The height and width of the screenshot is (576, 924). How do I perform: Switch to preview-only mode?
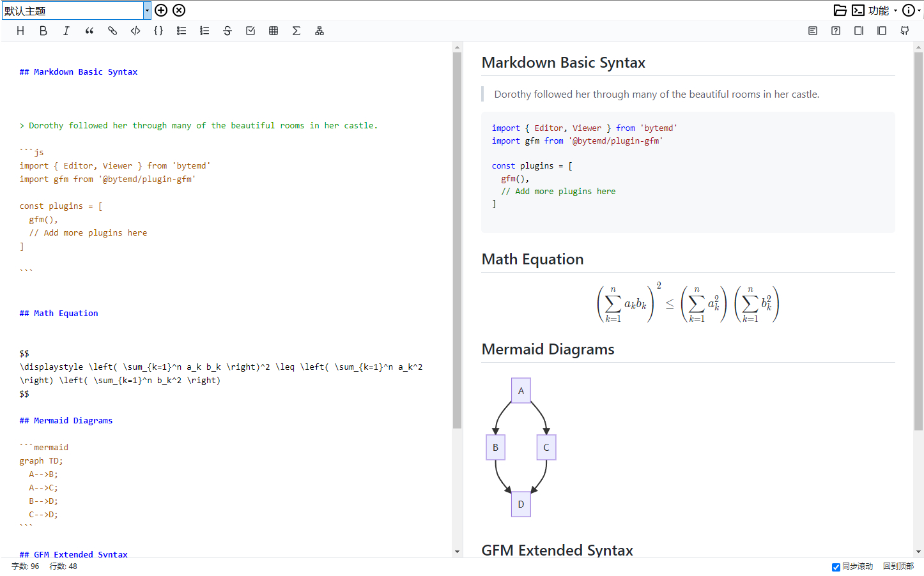pyautogui.click(x=882, y=31)
